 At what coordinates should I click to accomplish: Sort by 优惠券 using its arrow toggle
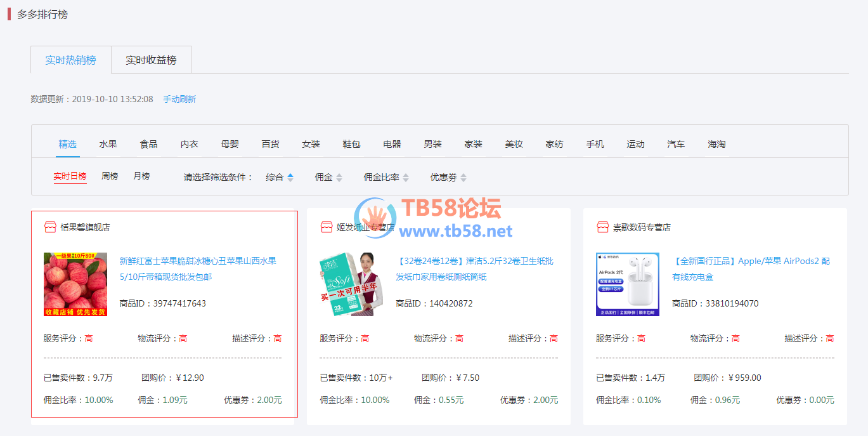tap(463, 178)
